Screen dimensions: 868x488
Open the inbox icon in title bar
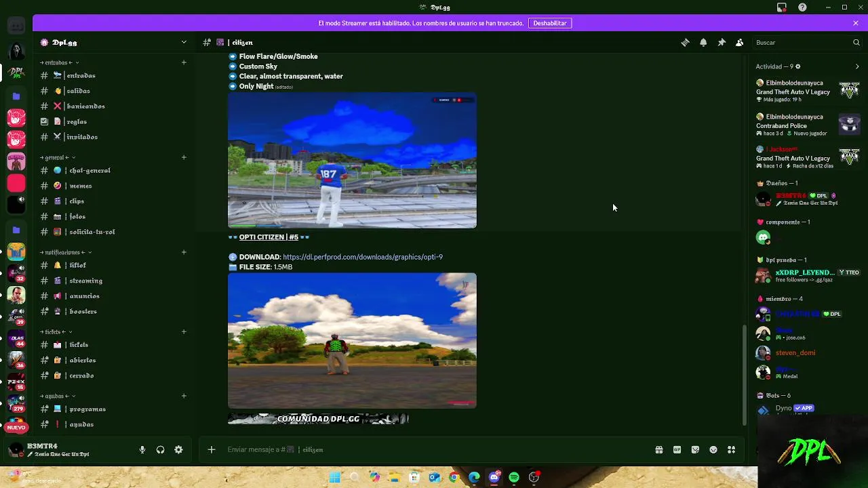click(x=782, y=7)
